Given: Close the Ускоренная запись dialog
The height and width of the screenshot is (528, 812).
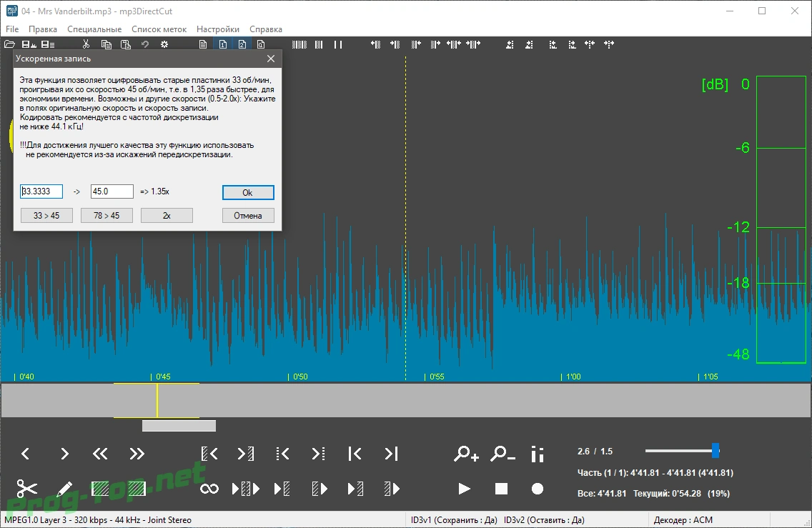Looking at the screenshot, I should 271,59.
